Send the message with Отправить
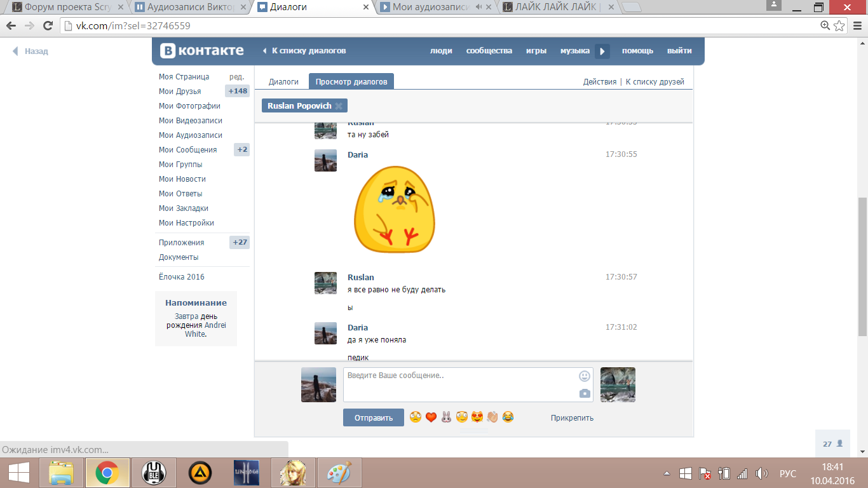The image size is (868, 488). 374,417
